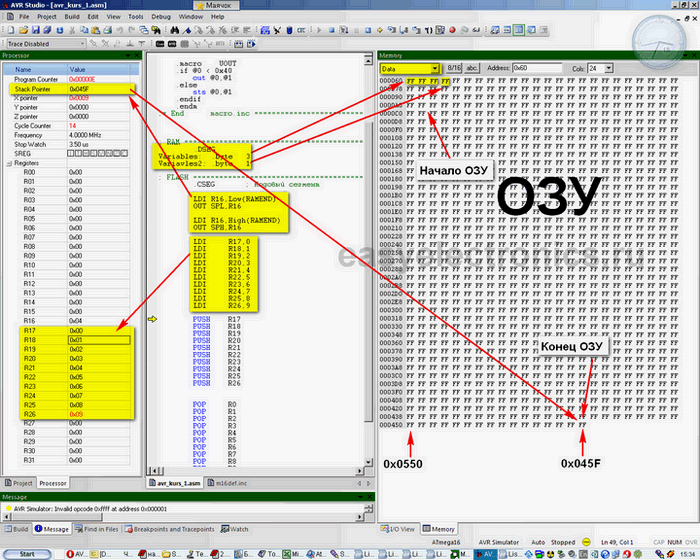This screenshot has height=560, width=700.
Task: Click the taskbar clock showing 15:34
Action: pyautogui.click(x=688, y=554)
